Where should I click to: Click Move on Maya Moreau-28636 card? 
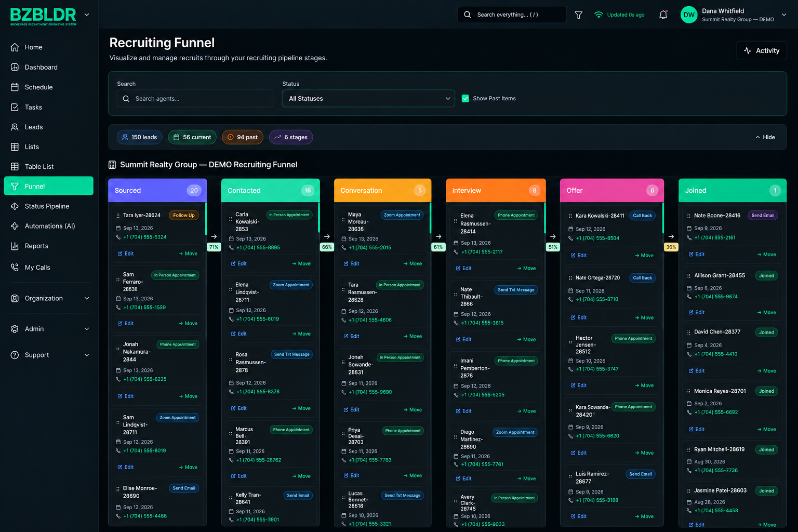click(x=413, y=264)
